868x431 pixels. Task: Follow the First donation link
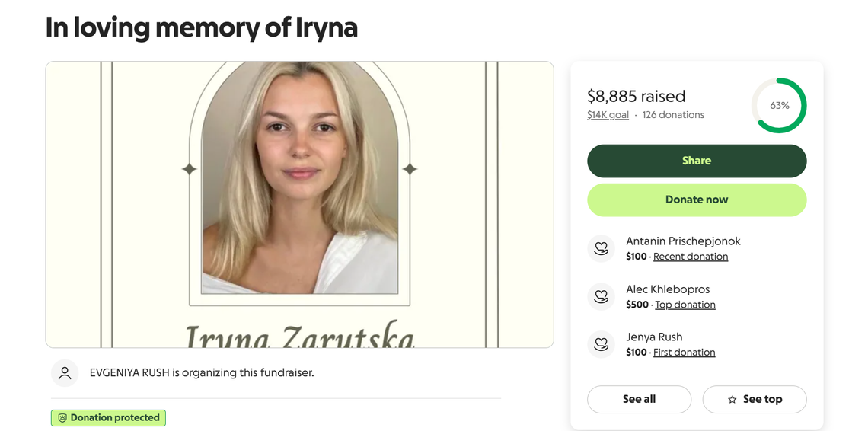(x=684, y=353)
